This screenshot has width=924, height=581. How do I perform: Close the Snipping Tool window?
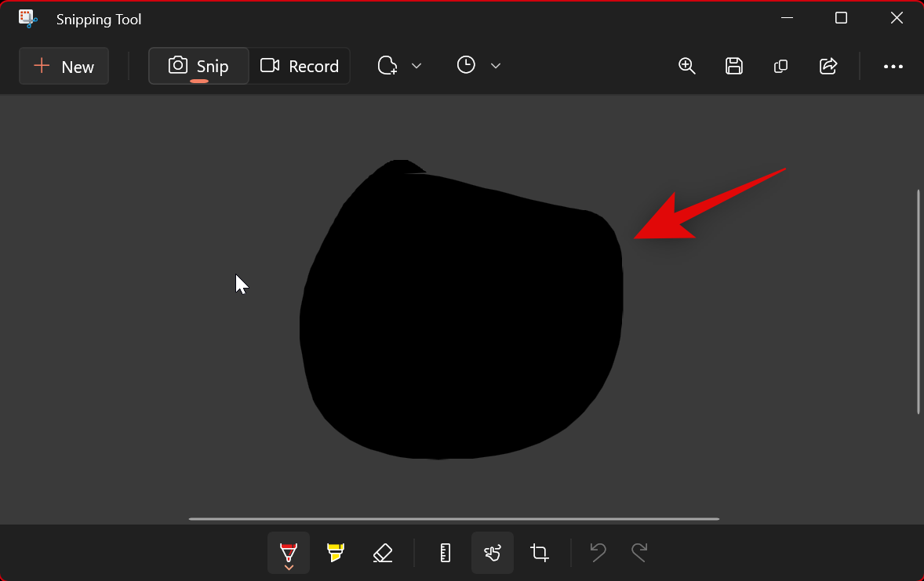pyautogui.click(x=897, y=18)
